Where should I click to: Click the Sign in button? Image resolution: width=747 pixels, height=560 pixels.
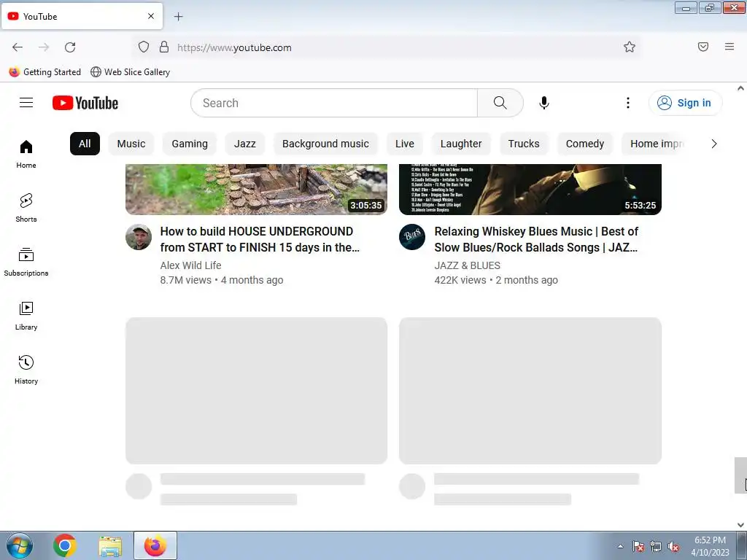click(685, 103)
